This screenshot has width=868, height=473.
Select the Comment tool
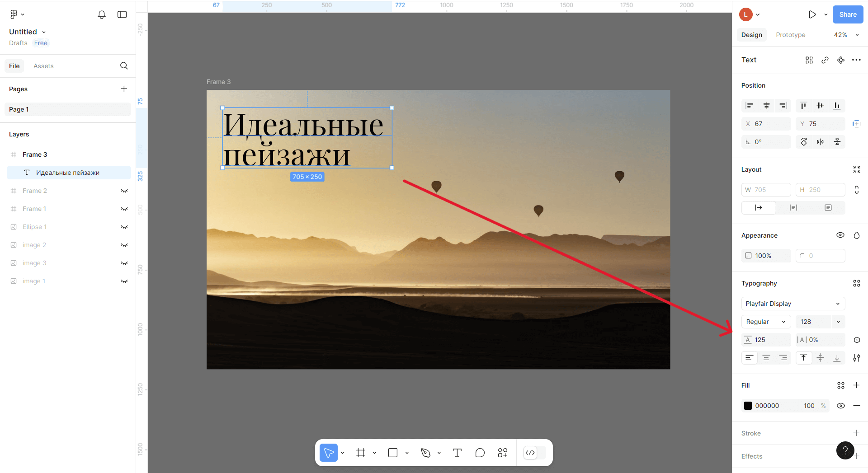(x=480, y=453)
